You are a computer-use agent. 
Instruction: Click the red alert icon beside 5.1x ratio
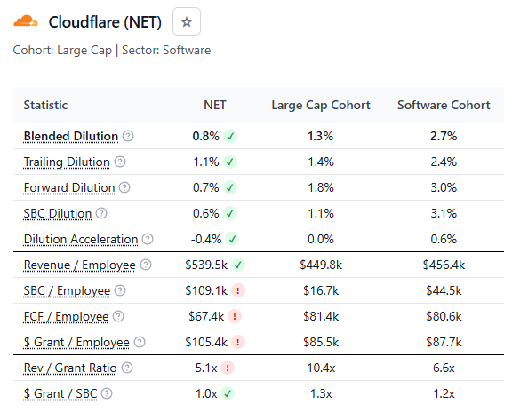click(228, 368)
